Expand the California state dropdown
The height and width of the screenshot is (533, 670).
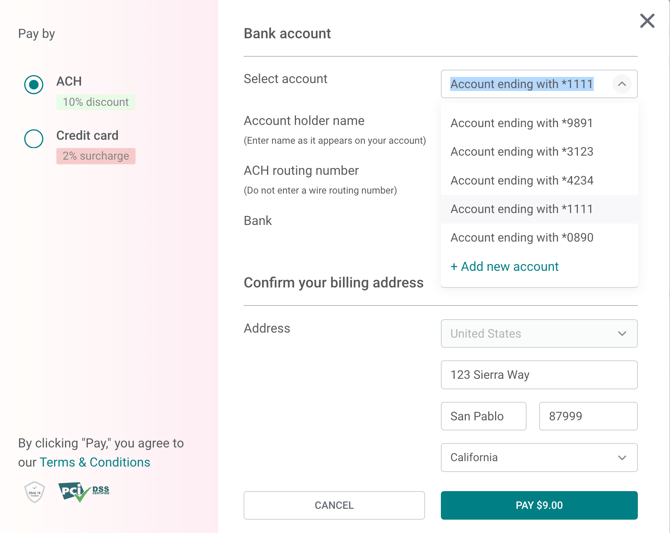click(539, 458)
